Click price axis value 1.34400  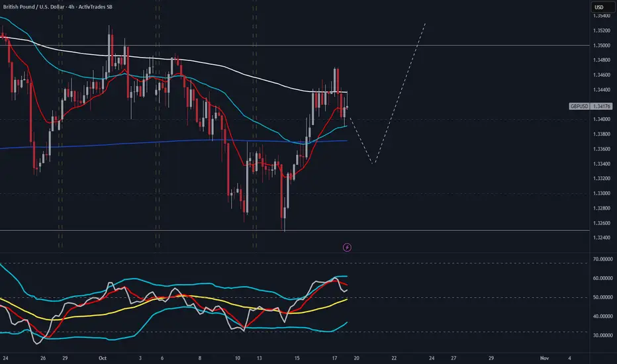pos(602,90)
